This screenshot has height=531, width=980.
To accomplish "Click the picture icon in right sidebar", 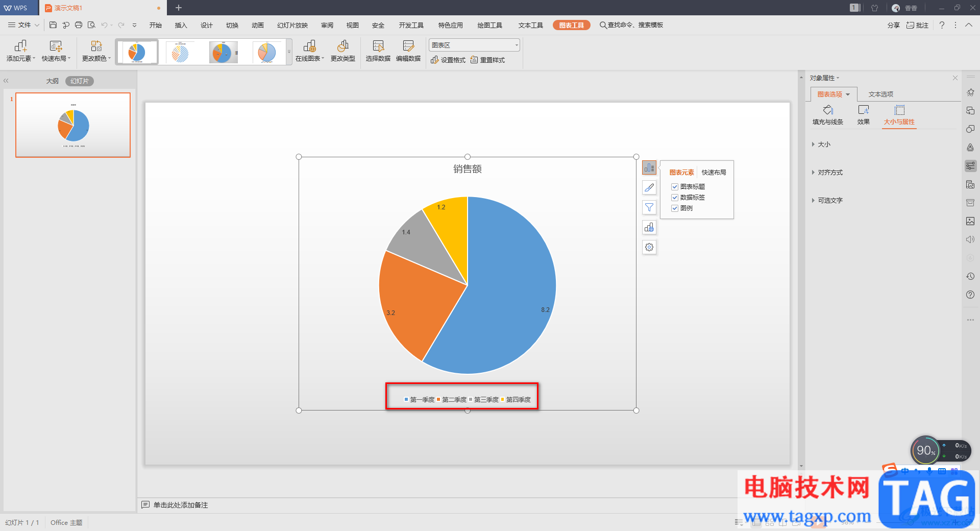I will tap(970, 221).
